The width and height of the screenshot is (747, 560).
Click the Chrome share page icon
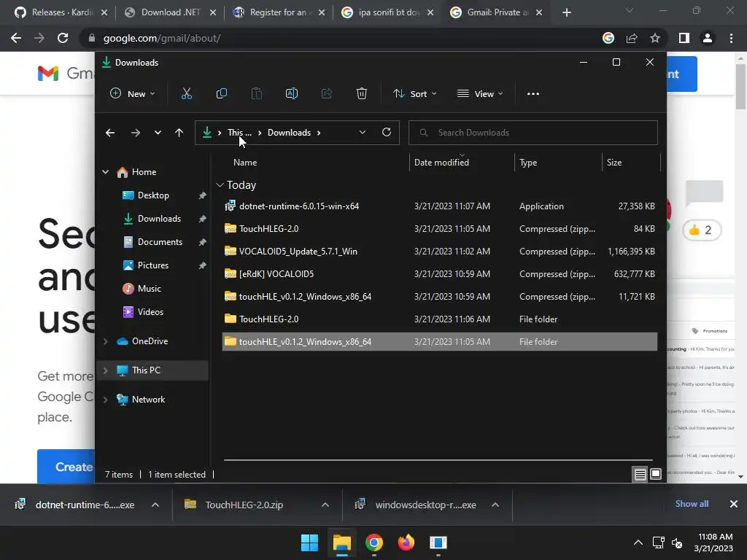click(x=632, y=38)
